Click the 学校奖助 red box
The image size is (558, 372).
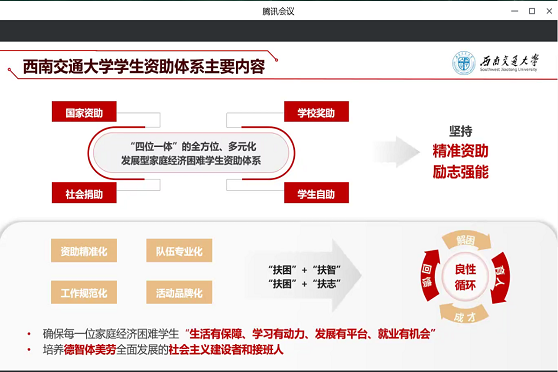(x=316, y=112)
